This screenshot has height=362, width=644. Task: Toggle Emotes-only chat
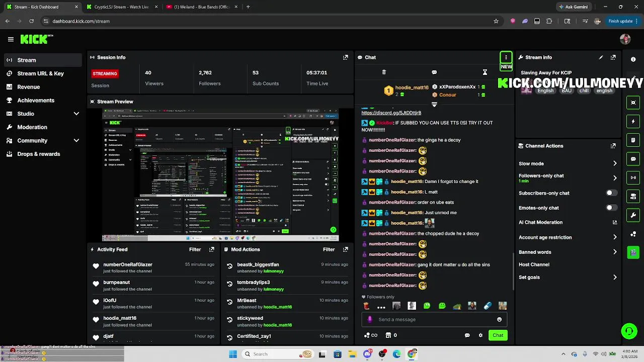[611, 208]
